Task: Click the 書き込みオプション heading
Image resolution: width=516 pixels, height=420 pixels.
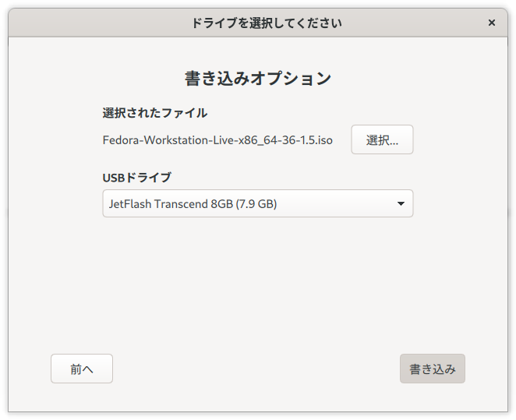Action: pos(258,79)
